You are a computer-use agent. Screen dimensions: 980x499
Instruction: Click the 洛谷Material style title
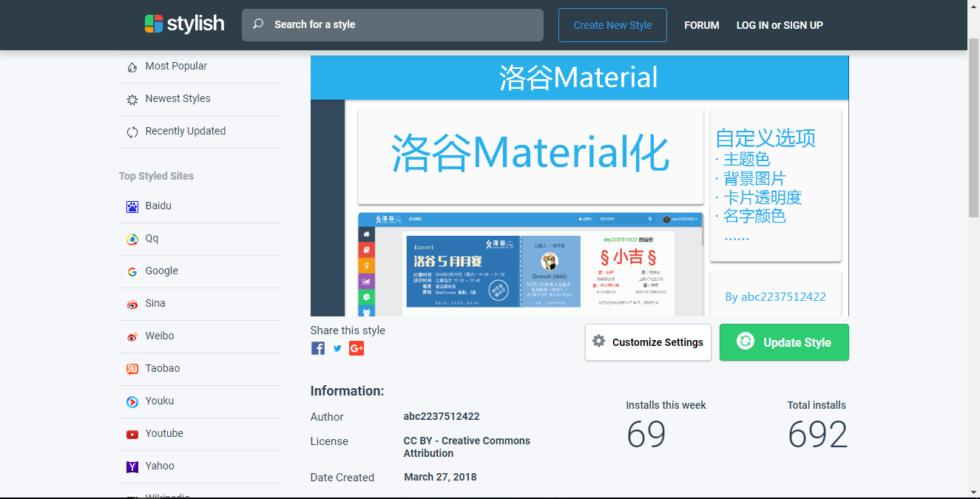point(579,77)
